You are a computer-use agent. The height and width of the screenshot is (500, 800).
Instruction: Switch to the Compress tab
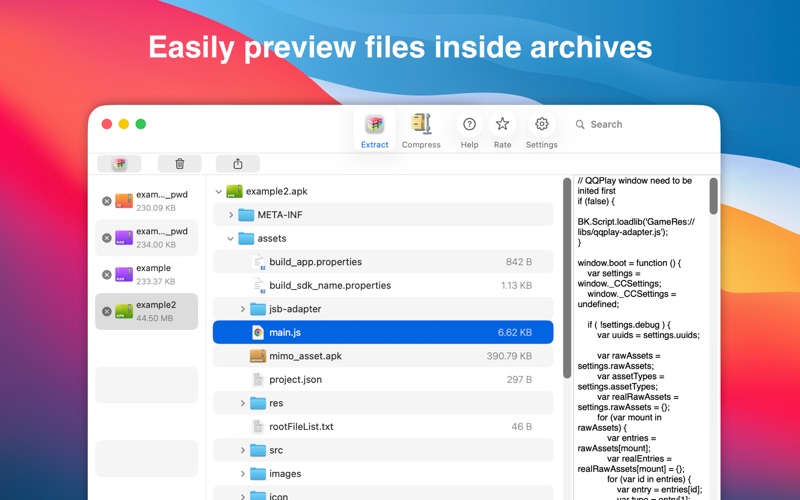(x=421, y=131)
